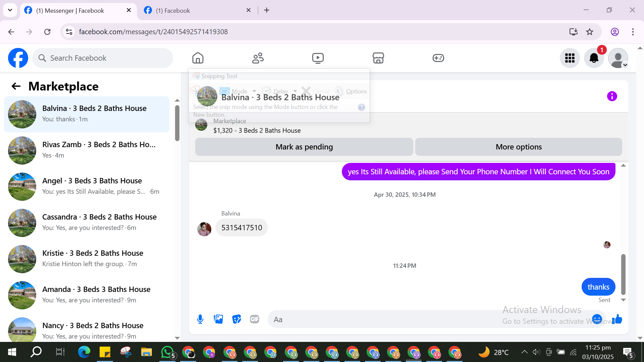644x362 pixels.
Task: Click the voice clip microphone icon
Action: (200, 319)
